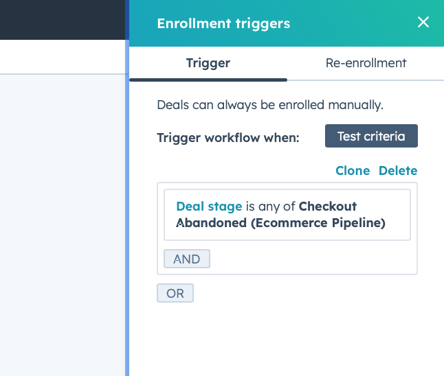
Task: Click the blank workflow canvas behind panel
Action: point(62,225)
